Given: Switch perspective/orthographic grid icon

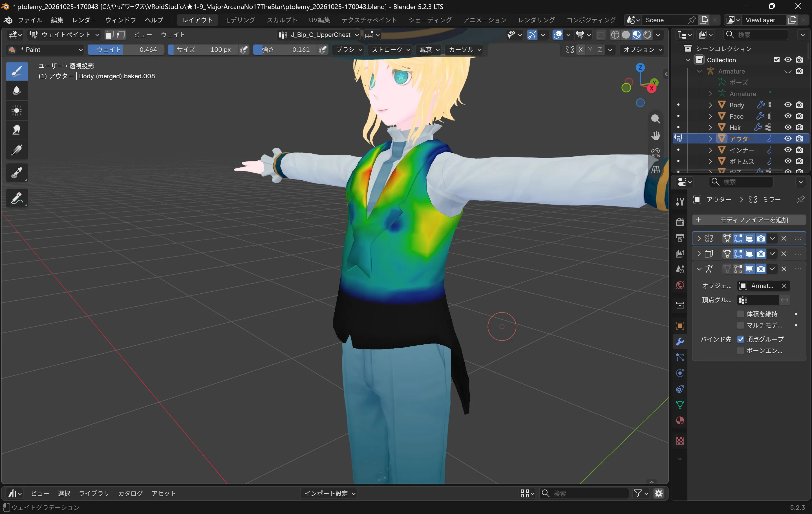Looking at the screenshot, I should point(656,169).
